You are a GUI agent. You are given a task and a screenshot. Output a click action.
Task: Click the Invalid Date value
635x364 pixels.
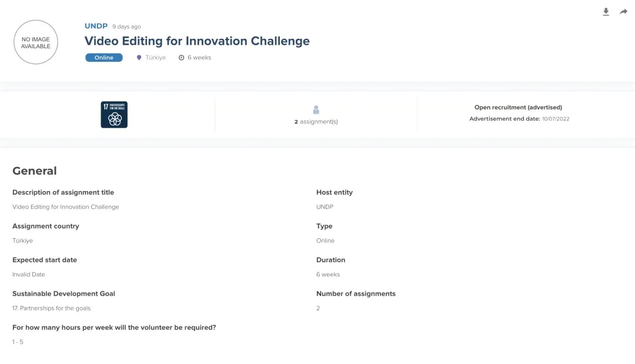(29, 275)
